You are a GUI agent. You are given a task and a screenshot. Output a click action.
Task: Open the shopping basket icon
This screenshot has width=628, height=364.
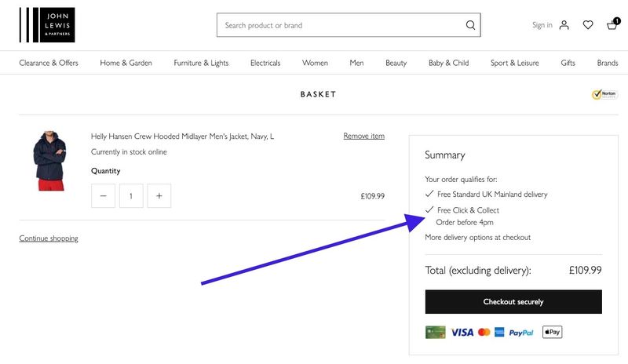coord(613,24)
